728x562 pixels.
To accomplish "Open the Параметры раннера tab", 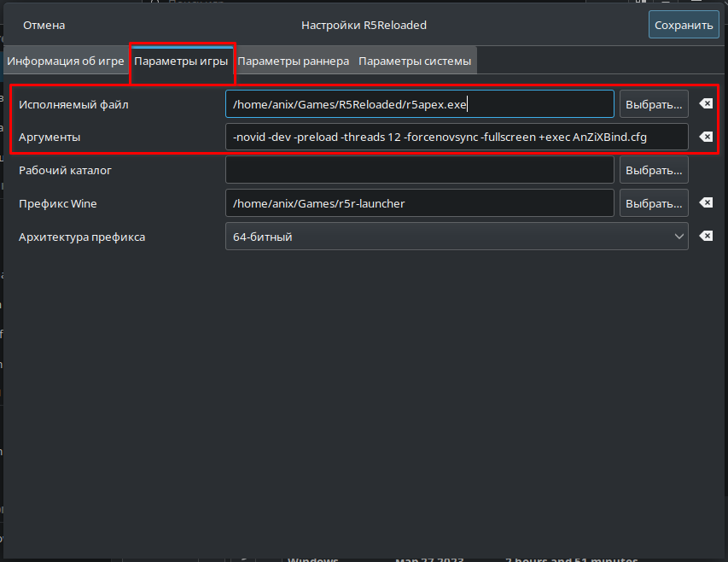I will coord(293,61).
